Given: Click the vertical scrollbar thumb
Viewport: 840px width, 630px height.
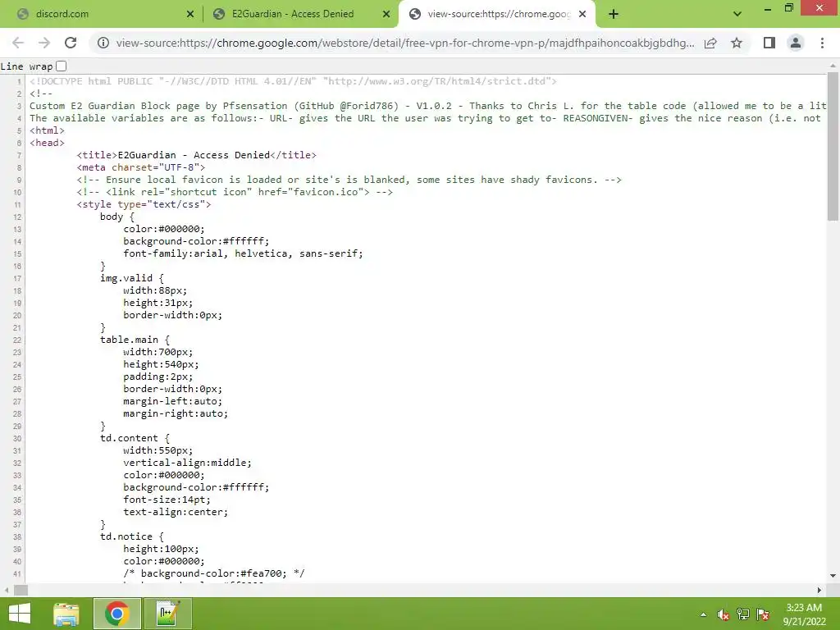Looking at the screenshot, I should (x=833, y=146).
